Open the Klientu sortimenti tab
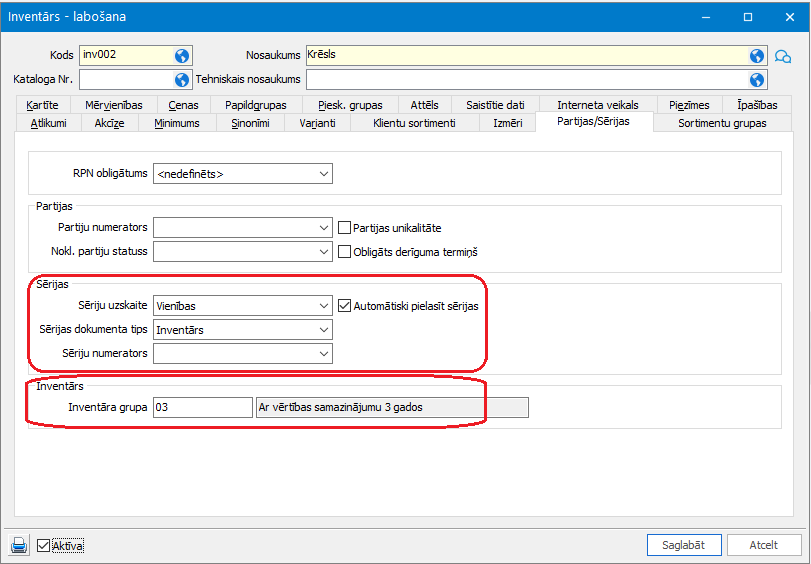The image size is (811, 564). pos(414,123)
